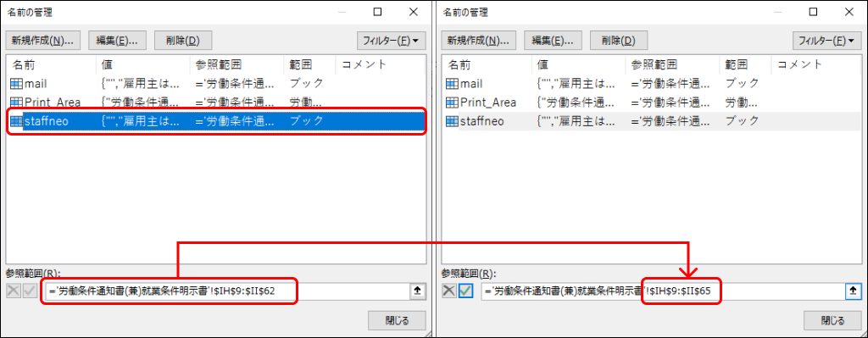Image resolution: width=868 pixels, height=338 pixels.
Task: Sort by 参照範囲 column header in right dialog
Action: click(x=672, y=64)
